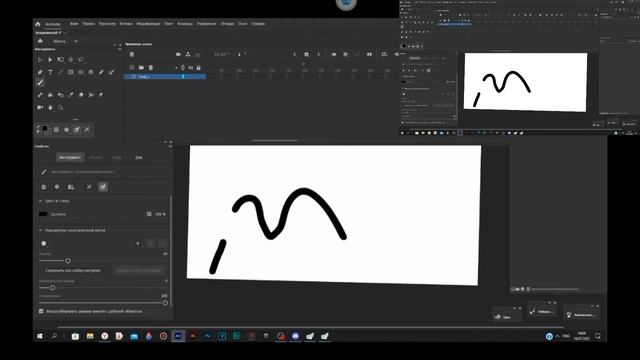Viewport: 640px width, 360px height.
Task: Switch to the Объект properties tab
Action: point(96,158)
